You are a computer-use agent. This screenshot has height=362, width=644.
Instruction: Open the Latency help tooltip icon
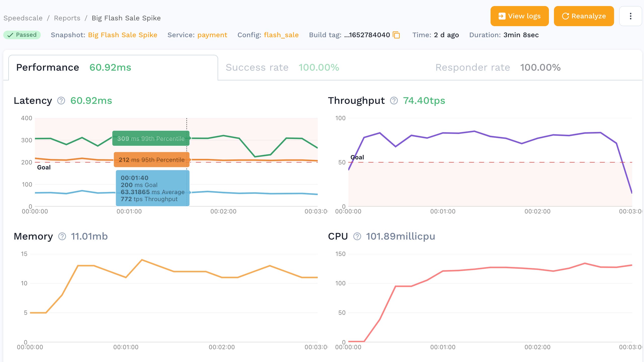click(61, 101)
